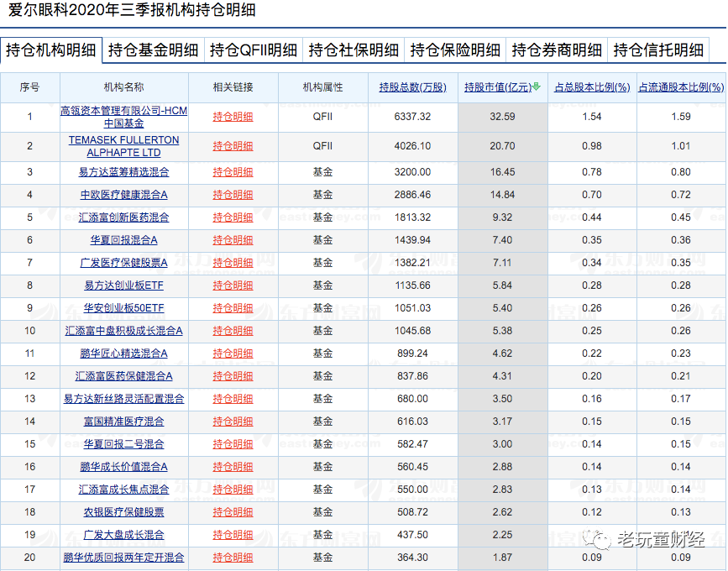Click 持仓明细 in 易方达创业板ETF row
Image resolution: width=728 pixels, height=571 pixels.
point(233,285)
